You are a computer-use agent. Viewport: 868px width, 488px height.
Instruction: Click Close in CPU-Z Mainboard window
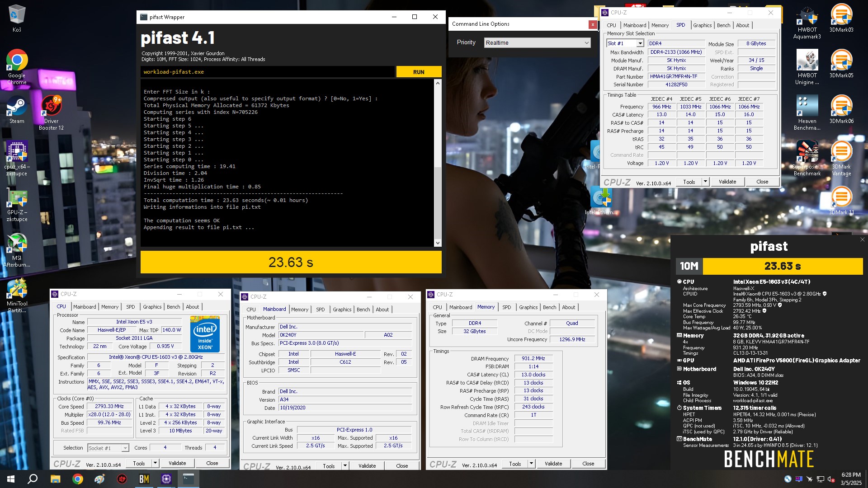402,466
